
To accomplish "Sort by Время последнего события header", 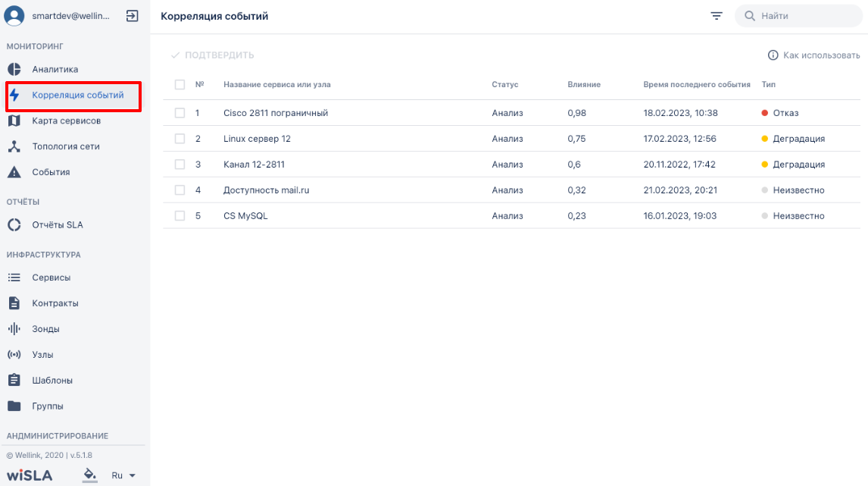I will (x=697, y=85).
